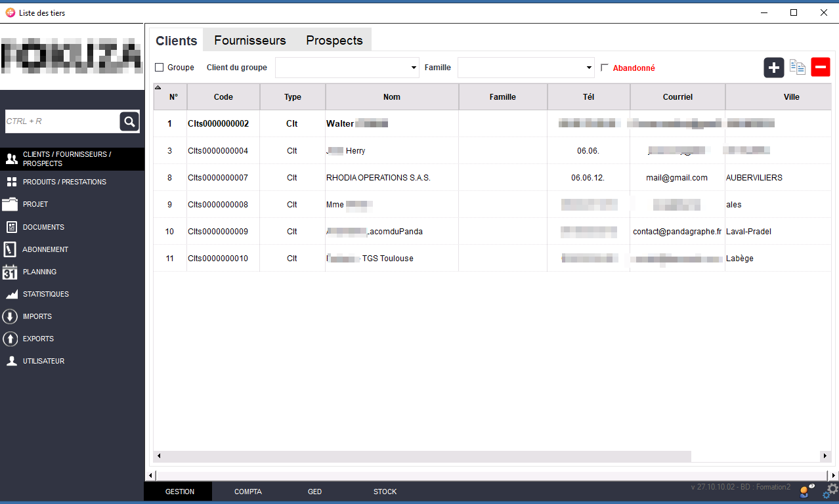This screenshot has height=504, width=839.
Task: Click the Exports up-arrow icon
Action: pos(10,339)
